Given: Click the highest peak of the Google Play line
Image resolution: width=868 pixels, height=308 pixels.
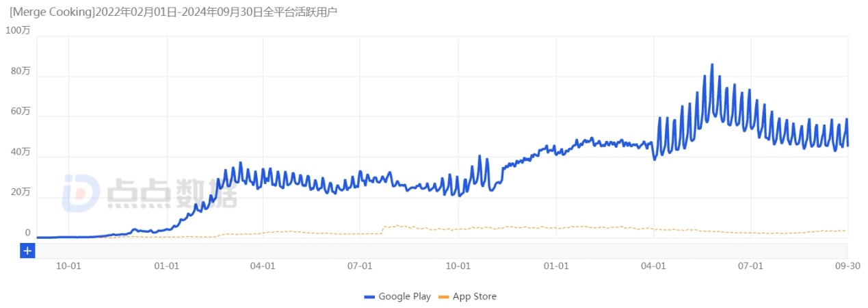Looking at the screenshot, I should pyautogui.click(x=712, y=65).
